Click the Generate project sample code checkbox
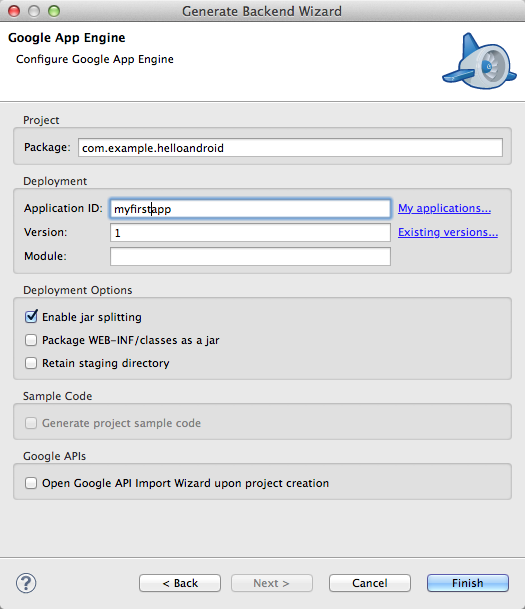 (31, 423)
